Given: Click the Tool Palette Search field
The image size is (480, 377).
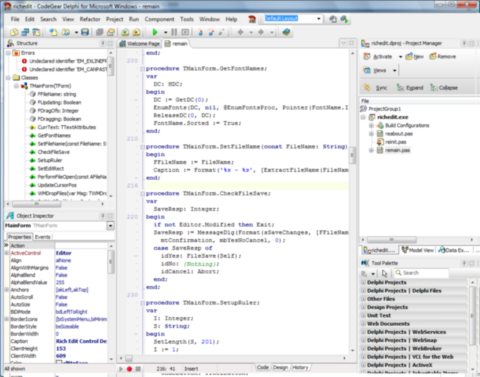Looking at the screenshot, I should [x=422, y=273].
